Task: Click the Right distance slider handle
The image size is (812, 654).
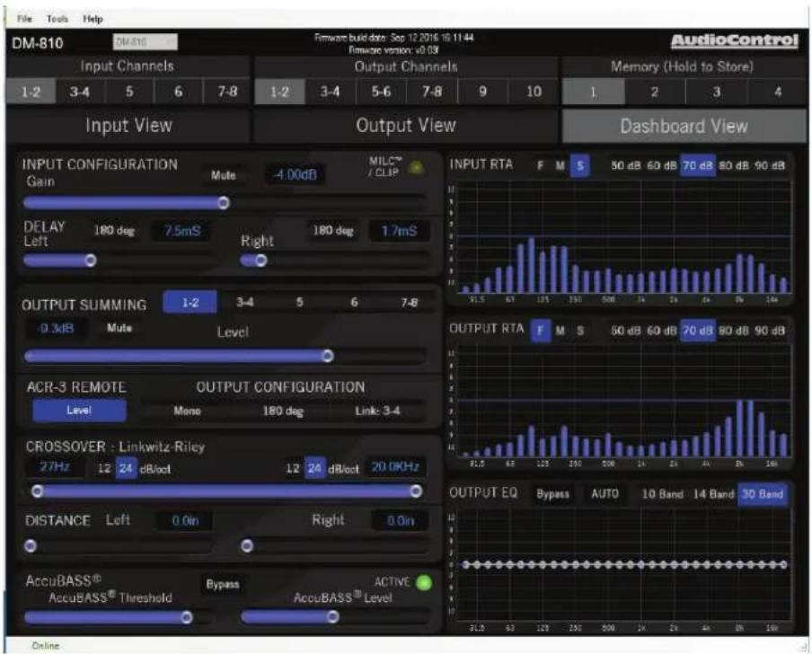Action: click(247, 545)
